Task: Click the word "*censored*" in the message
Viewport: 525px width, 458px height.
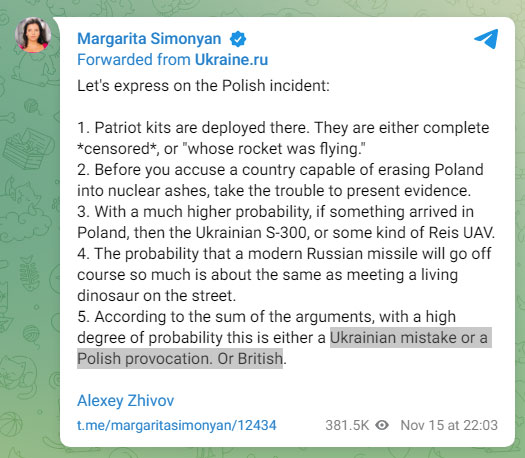Action: pos(118,149)
